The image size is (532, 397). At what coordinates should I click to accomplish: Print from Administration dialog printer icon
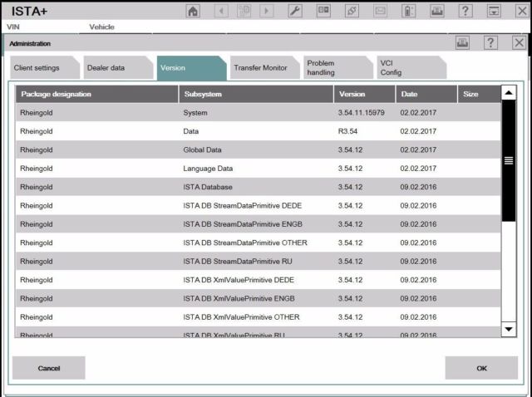(x=463, y=42)
